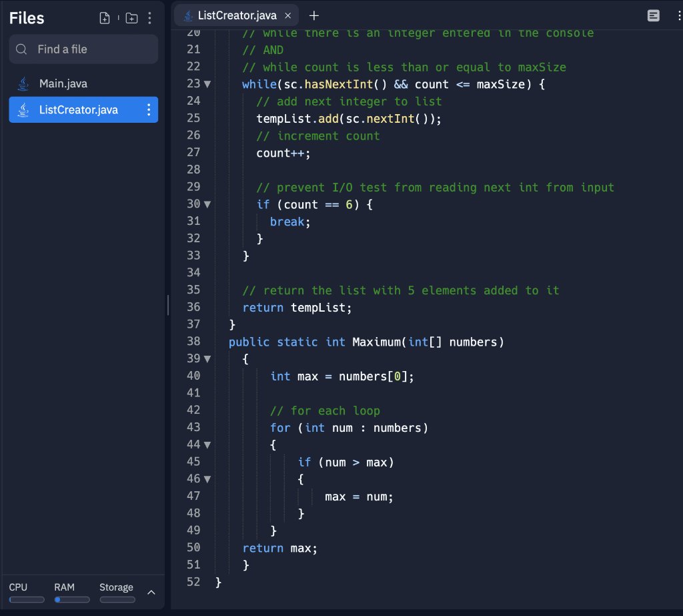This screenshot has height=616, width=683.
Task: Click the '// increment count' comment
Action: (x=318, y=136)
